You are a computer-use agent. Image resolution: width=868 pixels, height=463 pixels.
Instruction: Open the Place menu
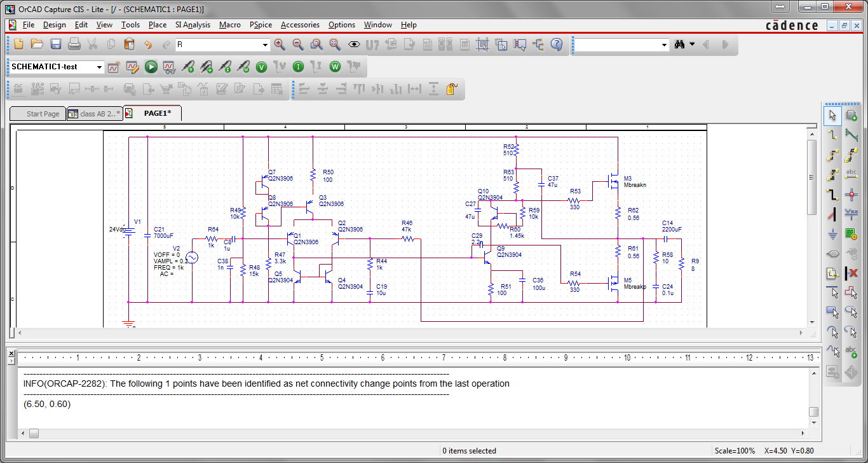click(x=158, y=25)
